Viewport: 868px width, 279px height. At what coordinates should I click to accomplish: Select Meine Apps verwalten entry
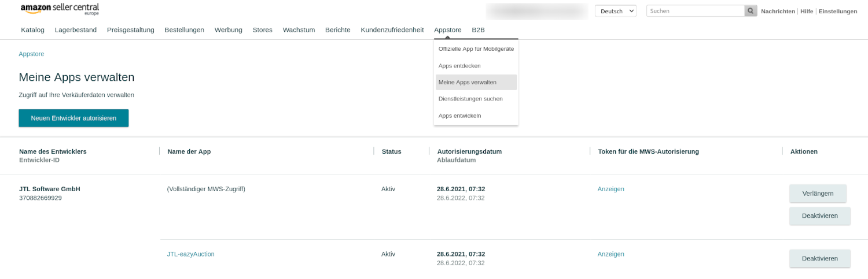[476, 82]
